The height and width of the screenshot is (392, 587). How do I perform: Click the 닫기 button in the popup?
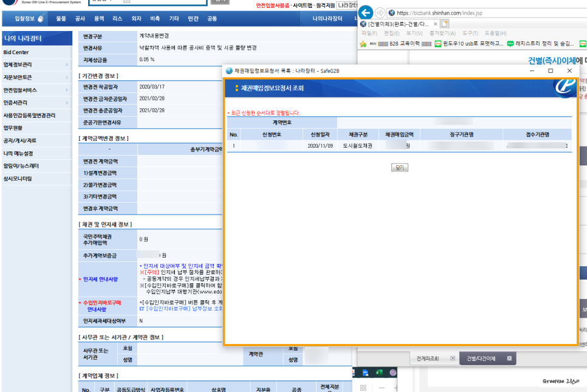(399, 167)
